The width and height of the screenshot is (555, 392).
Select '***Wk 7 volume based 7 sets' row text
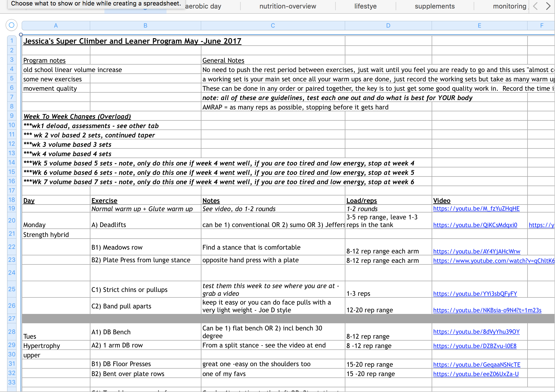pos(219,182)
